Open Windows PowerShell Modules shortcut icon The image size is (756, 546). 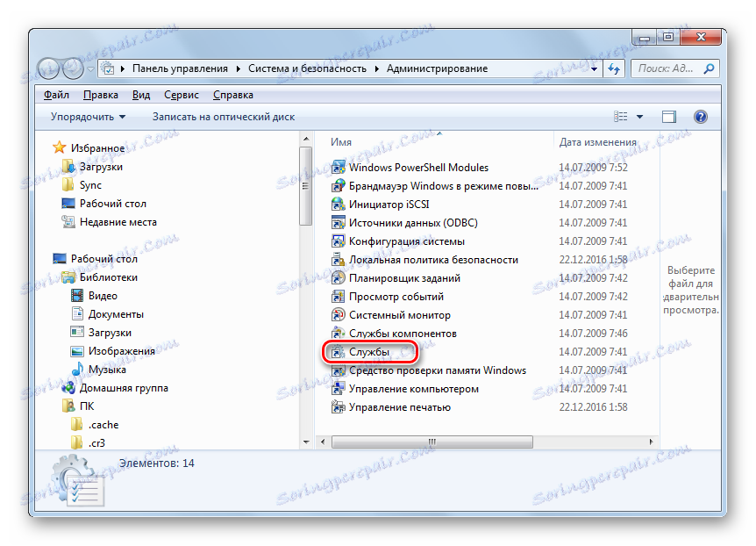point(338,168)
